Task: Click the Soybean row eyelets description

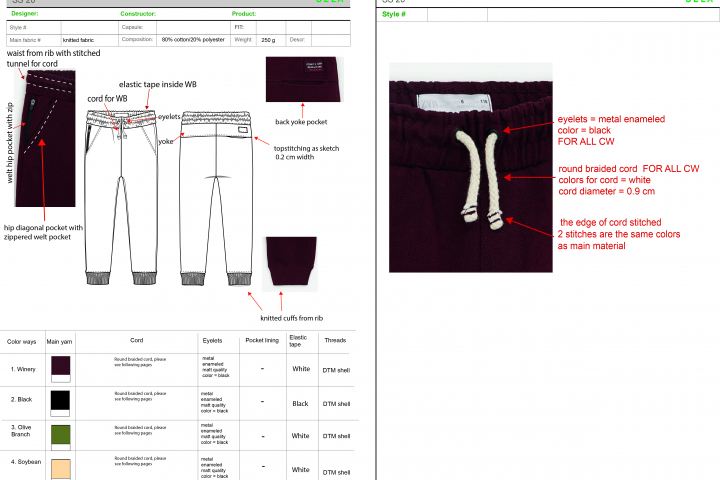Action: click(214, 468)
